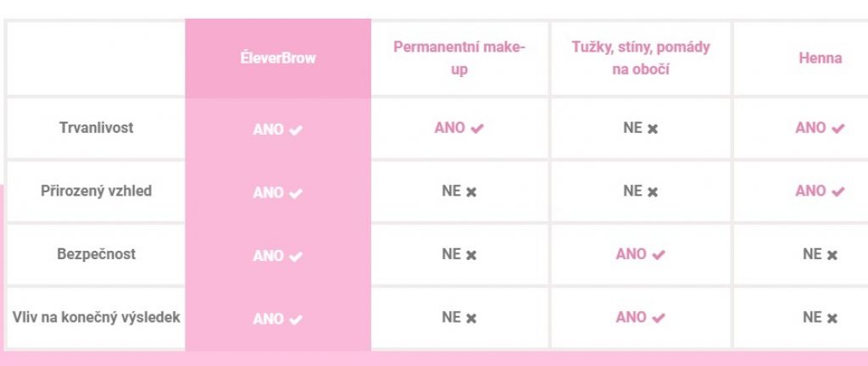Image resolution: width=868 pixels, height=366 pixels.
Task: Click the Tužky Bezpečnost checkmark icon
Action: pyautogui.click(x=659, y=255)
